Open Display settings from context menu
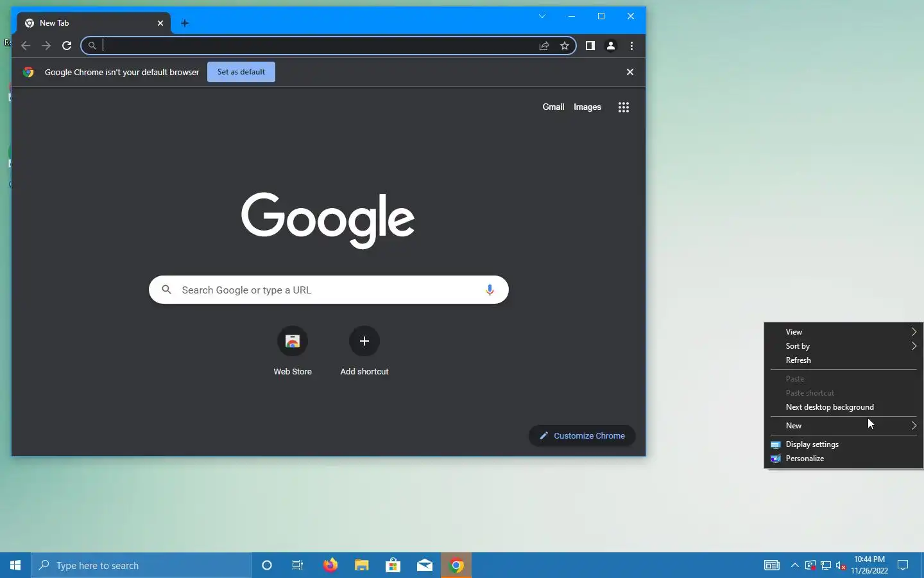Screen dimensions: 924x578 (x=844, y=444)
